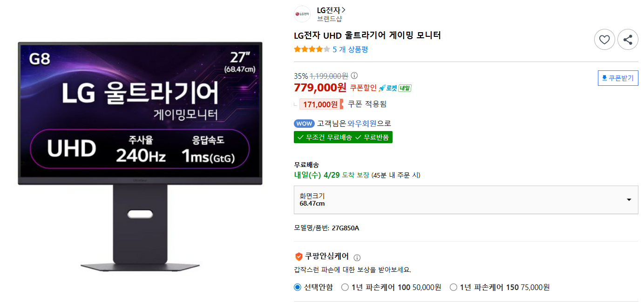This screenshot has height=304, width=644.
Task: Choose 1년 파손케어 150 option
Action: pos(453,287)
